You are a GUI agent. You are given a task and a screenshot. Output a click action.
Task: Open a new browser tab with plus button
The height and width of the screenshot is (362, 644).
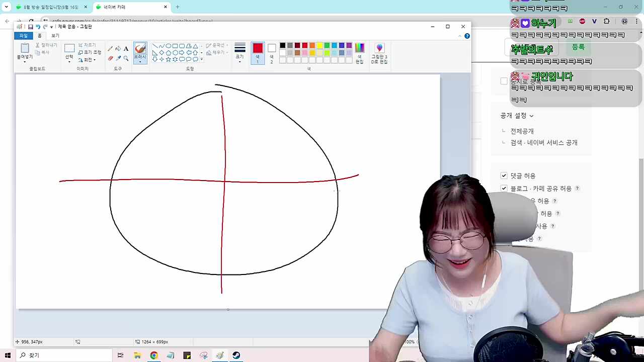pyautogui.click(x=177, y=7)
